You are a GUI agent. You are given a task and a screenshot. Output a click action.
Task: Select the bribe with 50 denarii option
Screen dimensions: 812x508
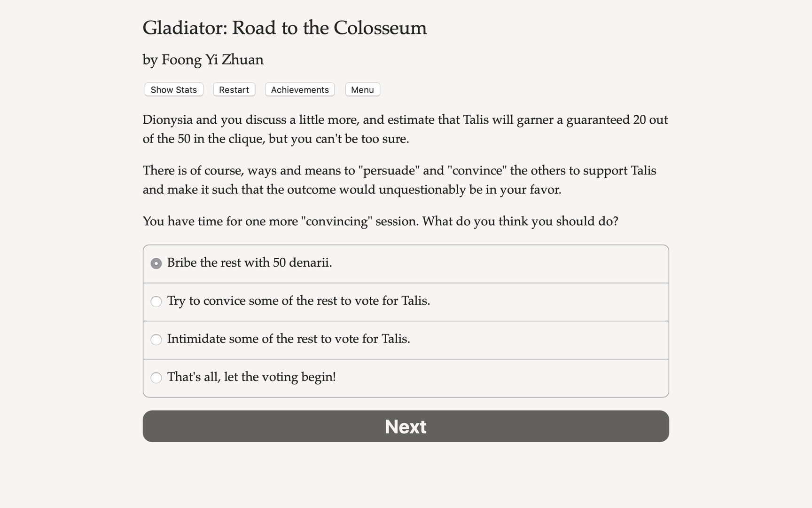249,263
